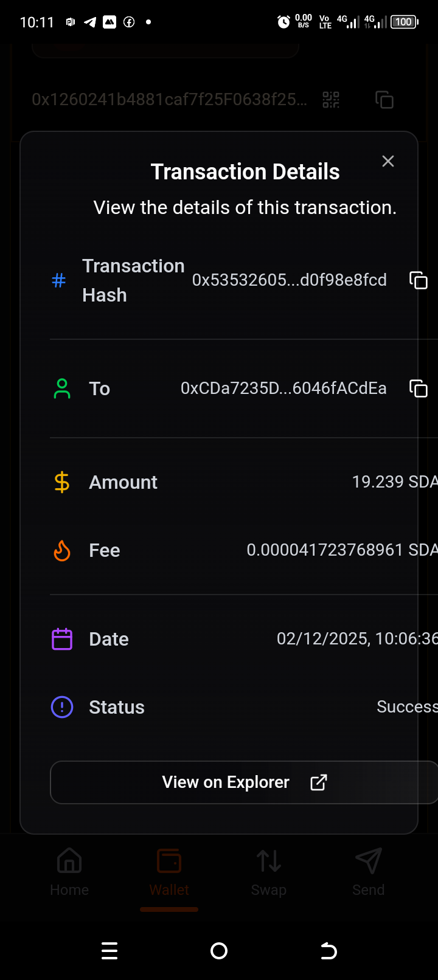Tap the orange fee flame icon

pos(62,551)
